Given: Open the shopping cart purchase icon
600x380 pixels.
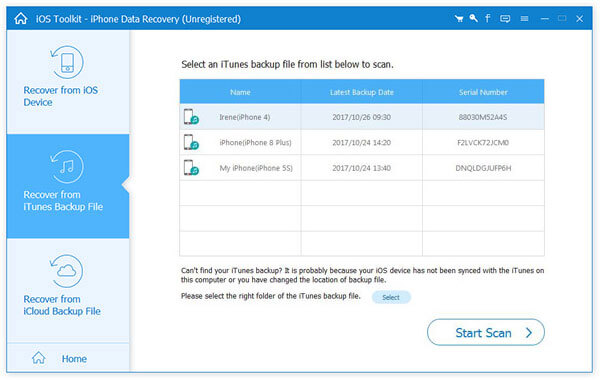Looking at the screenshot, I should point(459,18).
